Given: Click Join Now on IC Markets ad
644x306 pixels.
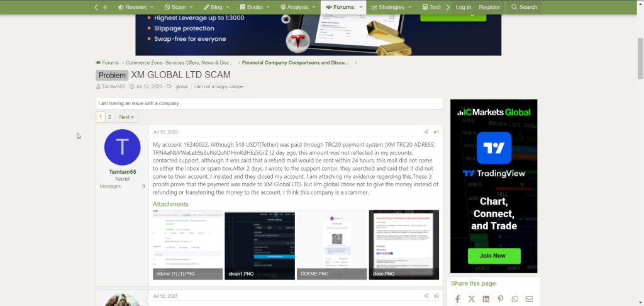Looking at the screenshot, I should point(494,256).
